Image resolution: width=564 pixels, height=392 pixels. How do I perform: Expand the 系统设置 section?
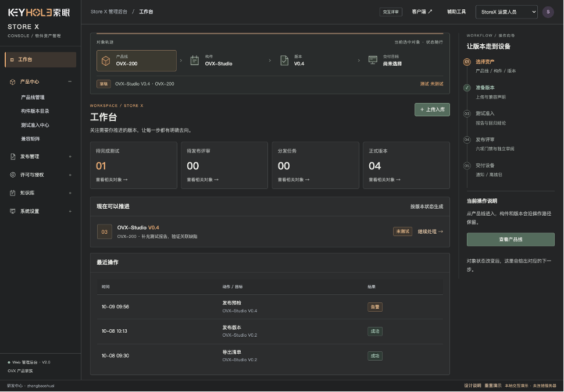(x=70, y=211)
